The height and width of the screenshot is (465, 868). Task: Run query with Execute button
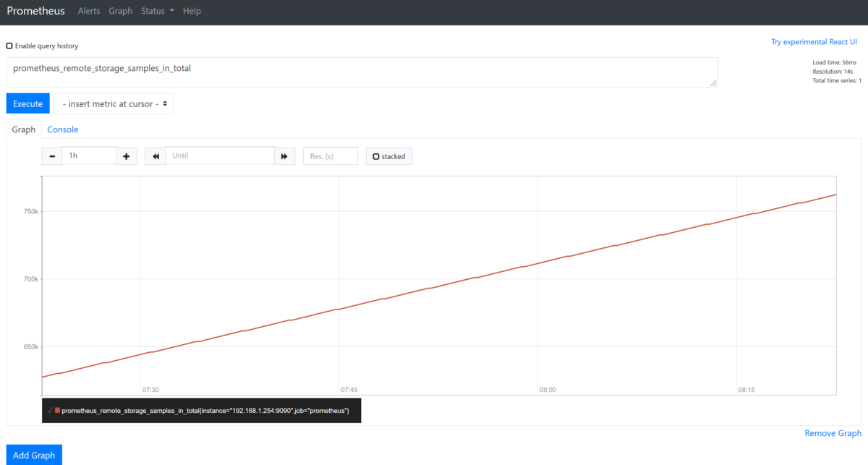coord(28,103)
